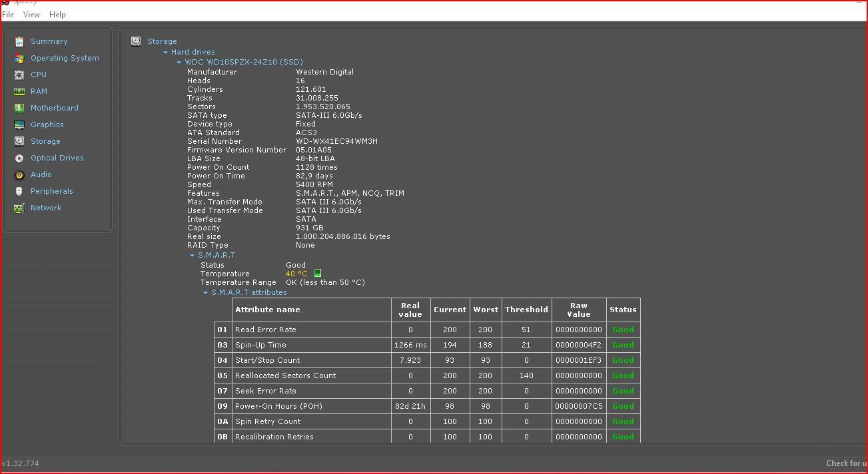This screenshot has height=474, width=868.
Task: Click the Current column header
Action: [450, 310]
